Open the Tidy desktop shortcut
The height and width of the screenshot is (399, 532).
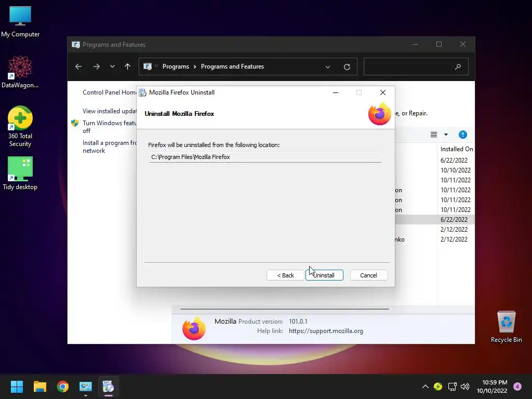tap(20, 173)
